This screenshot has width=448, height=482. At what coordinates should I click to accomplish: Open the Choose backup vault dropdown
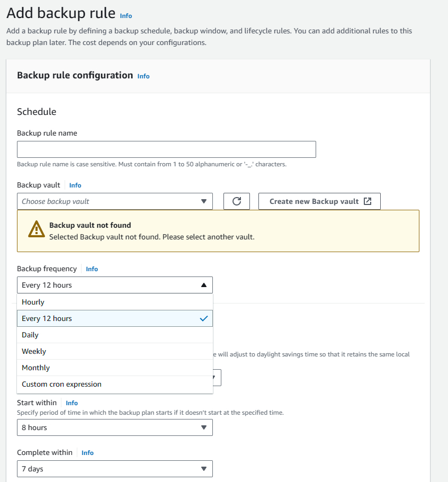[x=114, y=201]
